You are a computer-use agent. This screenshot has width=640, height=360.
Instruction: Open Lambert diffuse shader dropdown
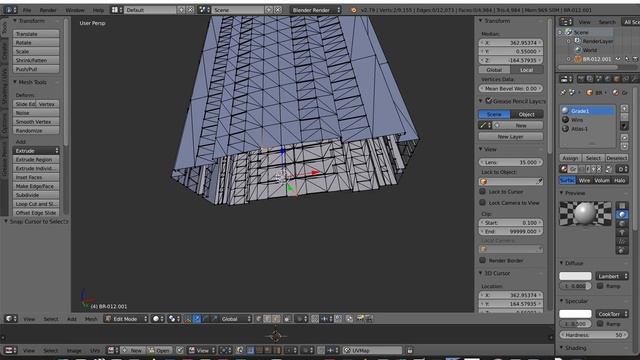click(x=611, y=276)
